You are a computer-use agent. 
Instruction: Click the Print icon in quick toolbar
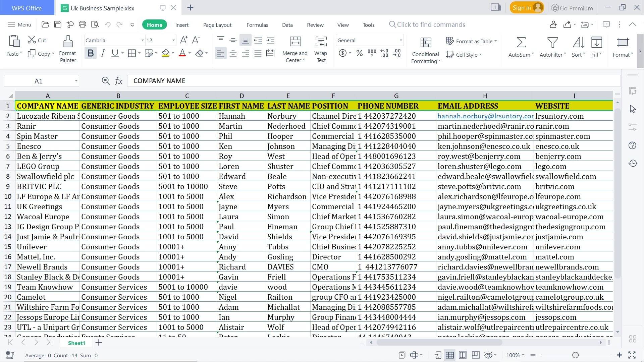pos(83,24)
